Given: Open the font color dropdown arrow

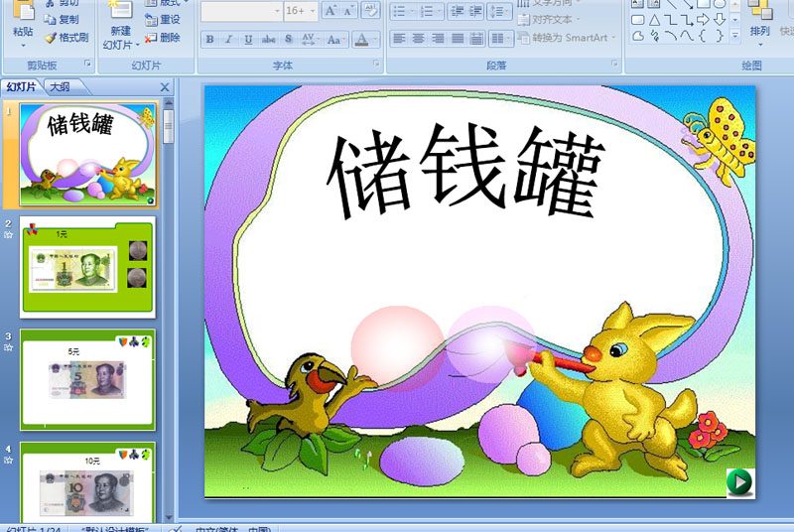Looking at the screenshot, I should [x=375, y=39].
